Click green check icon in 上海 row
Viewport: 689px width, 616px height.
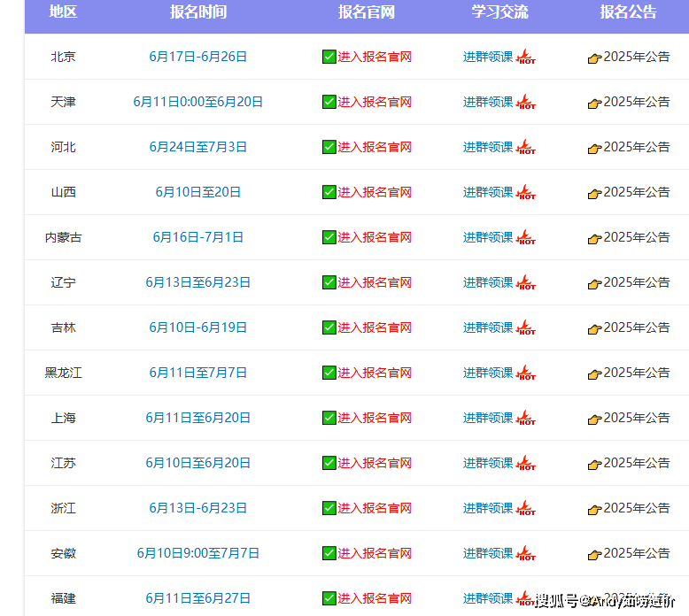(x=329, y=418)
